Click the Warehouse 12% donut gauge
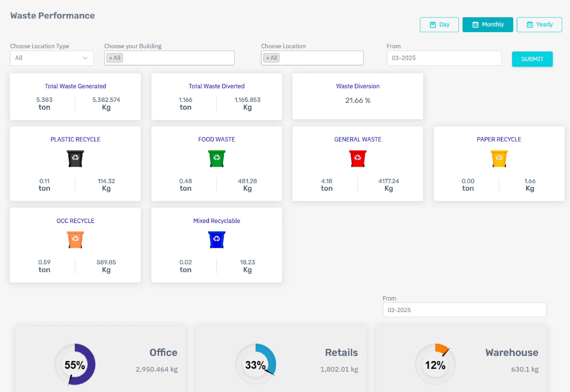 [435, 364]
